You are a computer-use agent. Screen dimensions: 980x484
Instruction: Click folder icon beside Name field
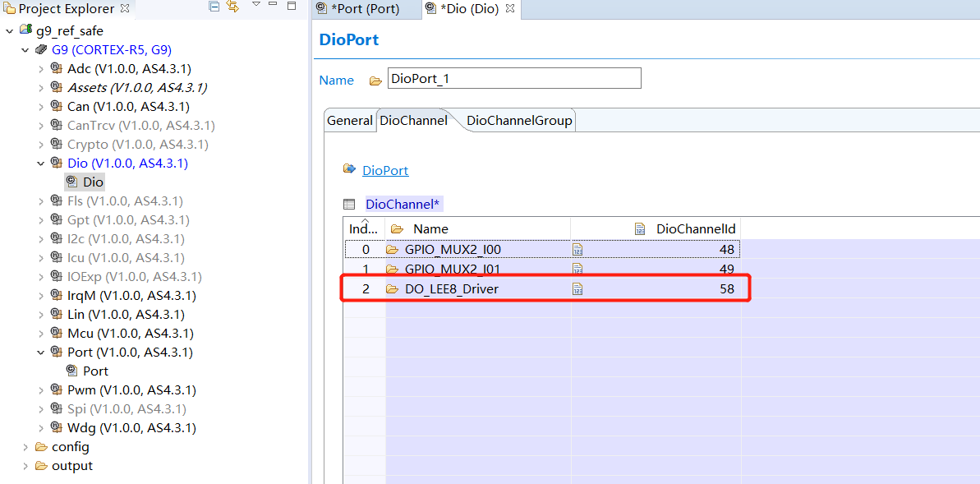375,81
